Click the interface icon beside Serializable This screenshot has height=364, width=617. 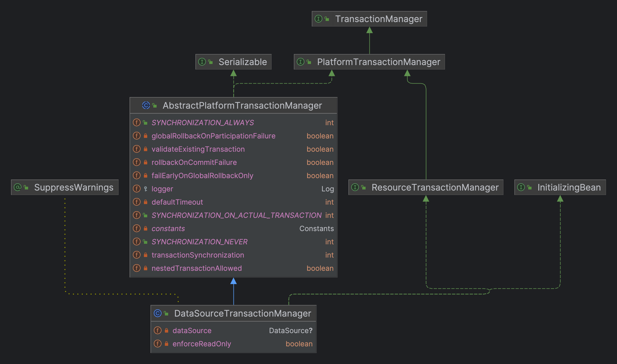click(x=202, y=62)
